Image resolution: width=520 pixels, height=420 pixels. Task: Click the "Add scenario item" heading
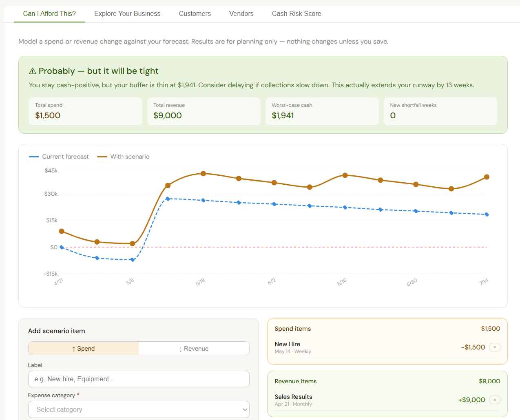(x=57, y=331)
